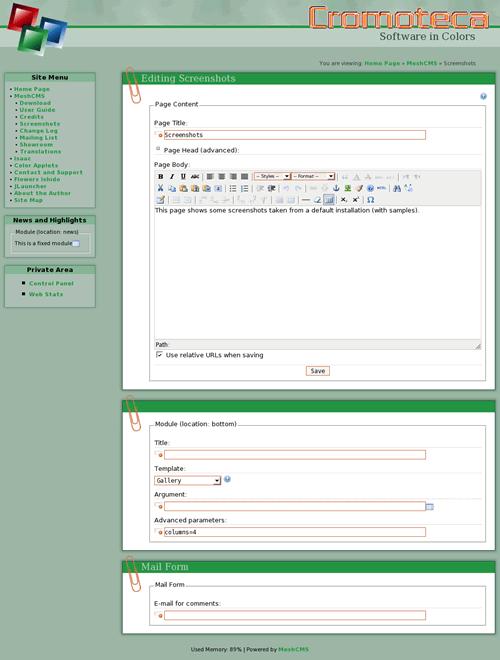Open Home Page in Site Menu
Image resolution: width=500 pixels, height=660 pixels.
(32, 89)
